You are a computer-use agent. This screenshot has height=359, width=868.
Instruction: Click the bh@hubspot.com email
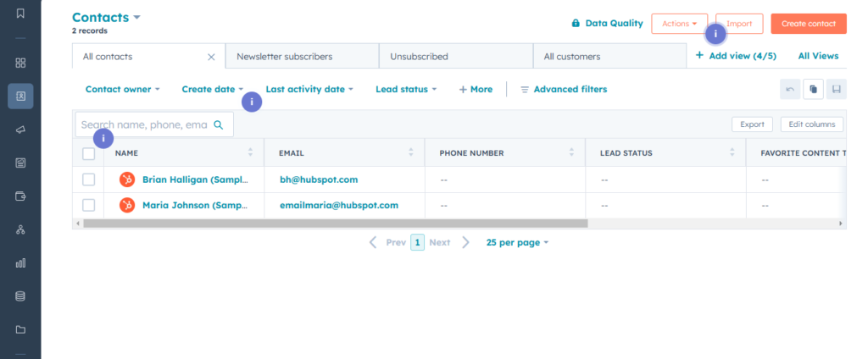(319, 179)
